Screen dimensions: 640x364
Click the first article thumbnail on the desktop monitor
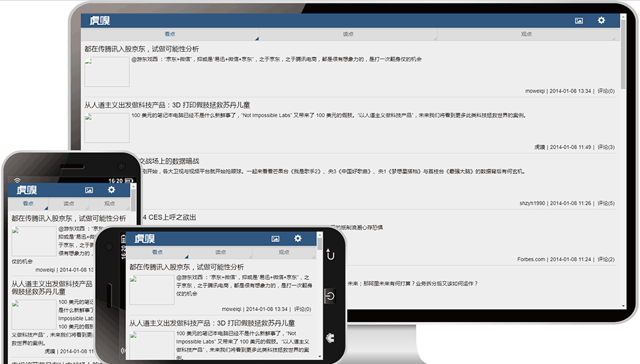click(107, 72)
